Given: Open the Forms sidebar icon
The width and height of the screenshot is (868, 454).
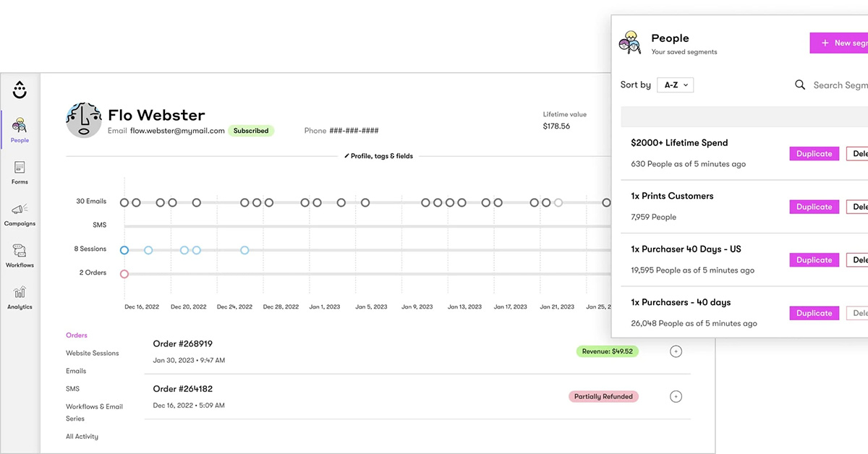Looking at the screenshot, I should 20,168.
